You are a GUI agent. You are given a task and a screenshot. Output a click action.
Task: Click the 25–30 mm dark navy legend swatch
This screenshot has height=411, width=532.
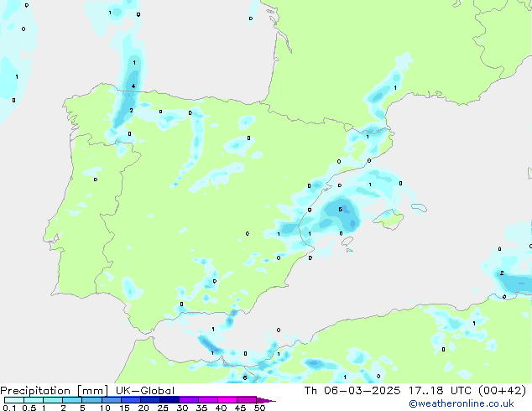tap(170, 400)
